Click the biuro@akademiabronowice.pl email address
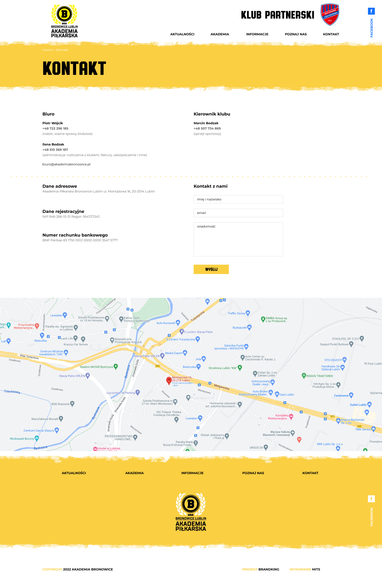382x588 pixels. pos(66,164)
